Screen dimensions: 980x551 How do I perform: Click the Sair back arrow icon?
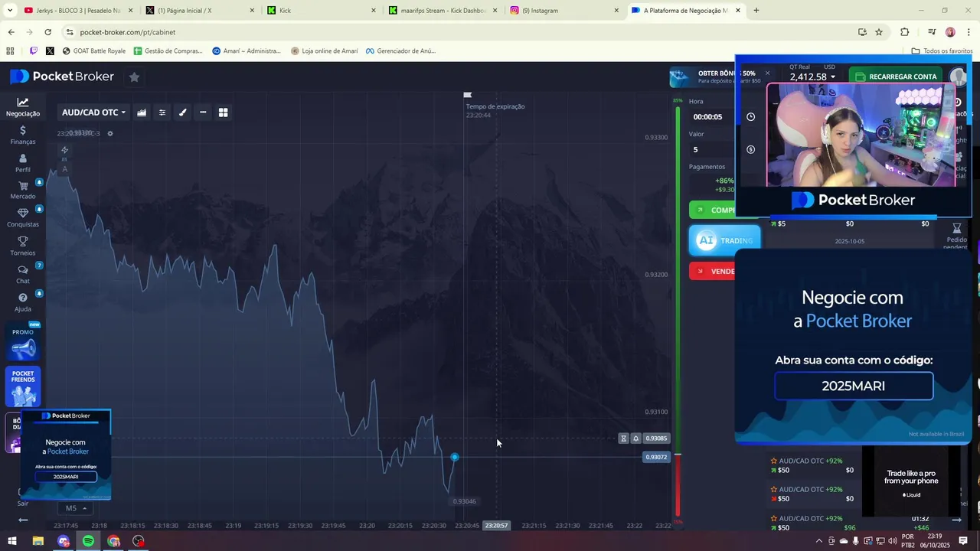pos(23,520)
